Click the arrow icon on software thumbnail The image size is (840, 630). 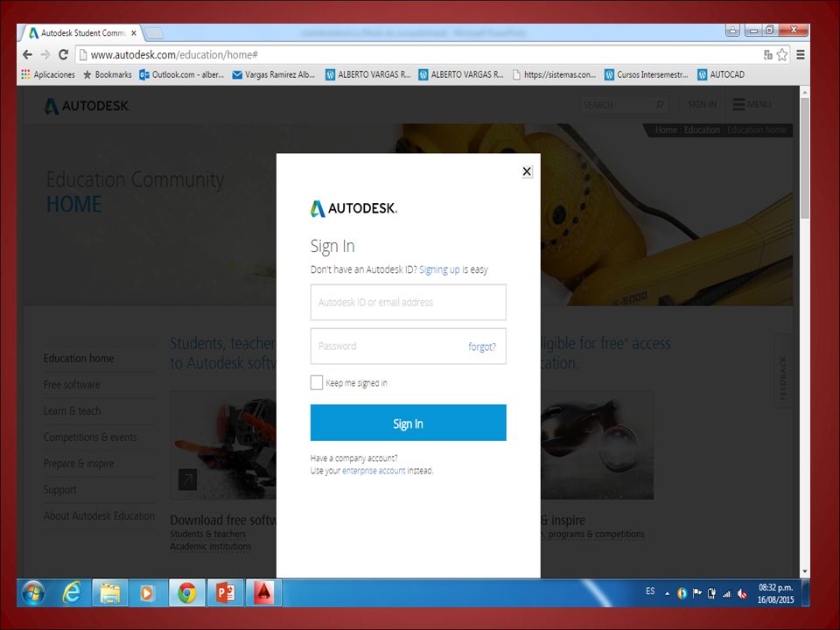(187, 479)
